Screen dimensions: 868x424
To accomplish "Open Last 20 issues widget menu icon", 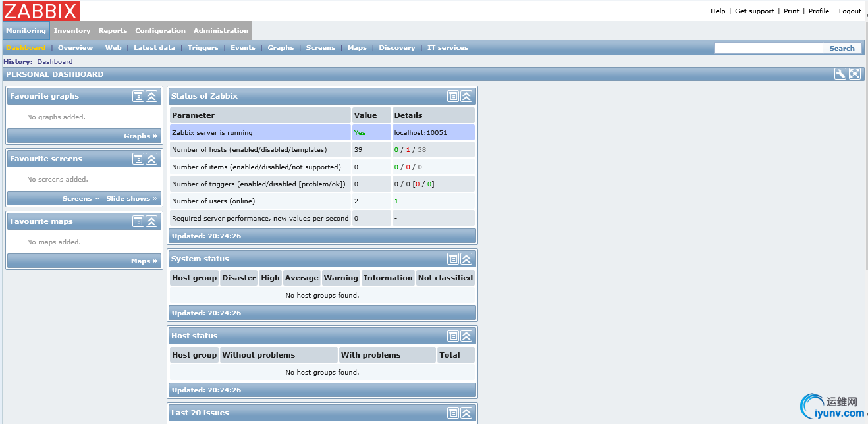I will pos(453,413).
